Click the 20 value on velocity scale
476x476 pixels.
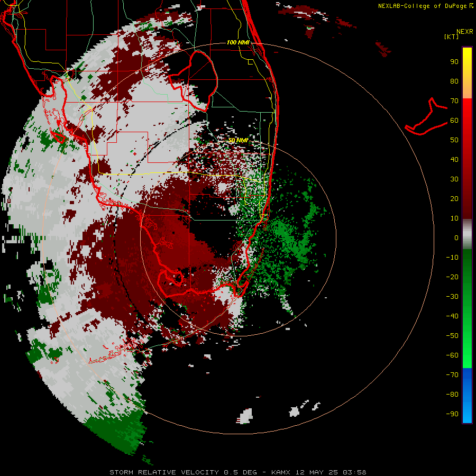pos(454,198)
